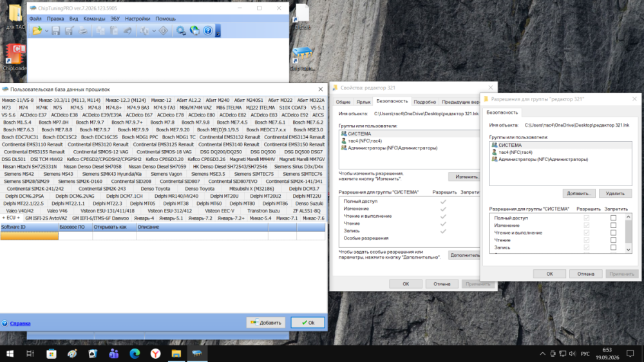Click the blue question mark help icon
This screenshot has width=644, height=362.
pos(208,31)
